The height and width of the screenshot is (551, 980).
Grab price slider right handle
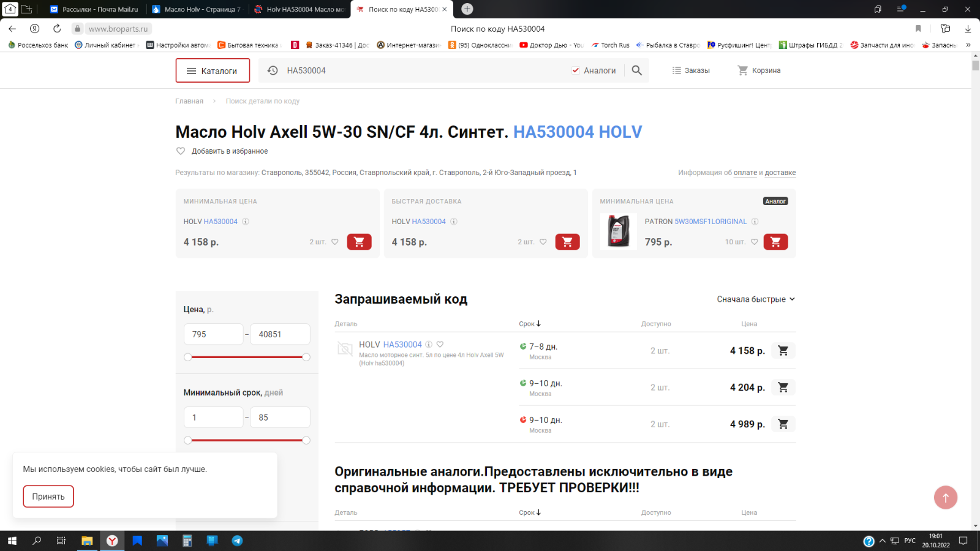click(306, 357)
